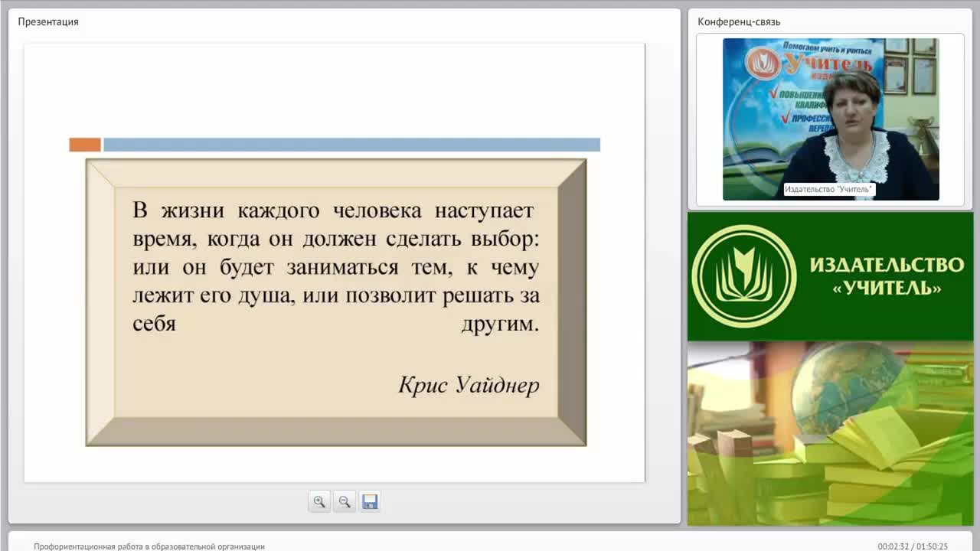The width and height of the screenshot is (980, 551).
Task: Open the conference video feed of the presenter
Action: click(x=831, y=119)
